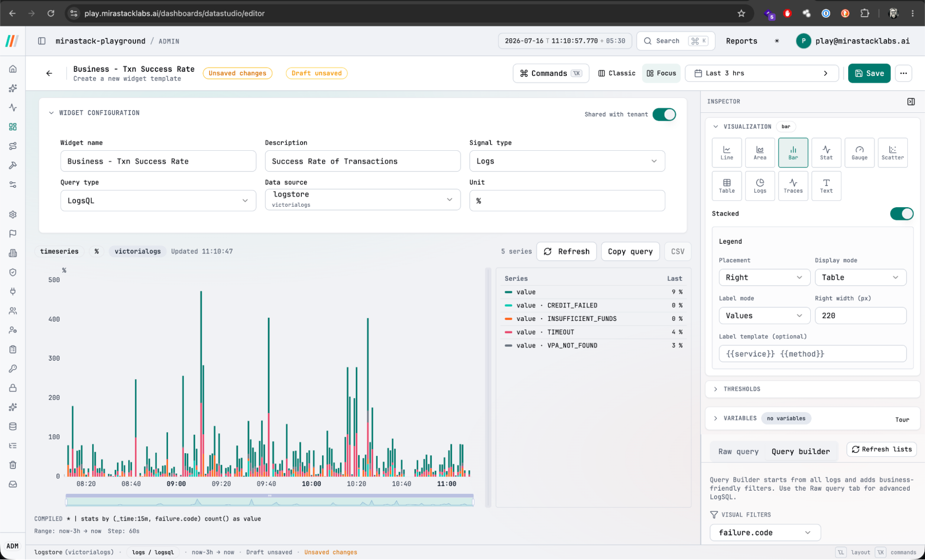925x560 pixels.
Task: Toggle the INSUFFICIENT_FUNDS series in legend
Action: (x=593, y=319)
